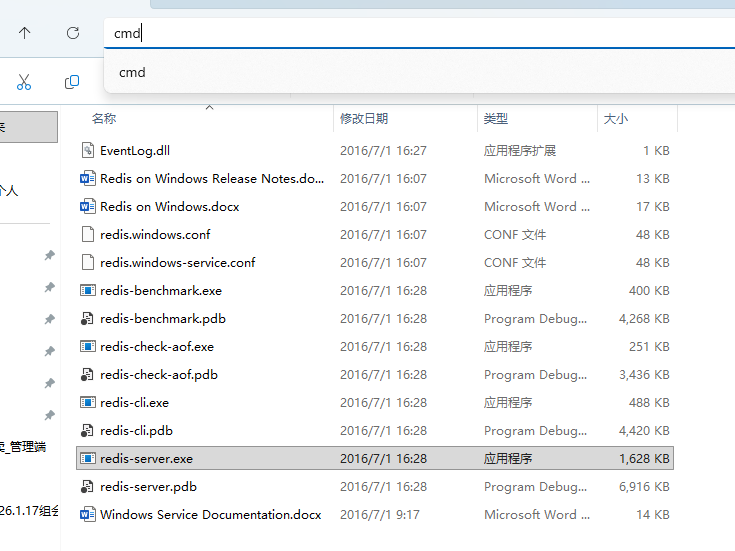Viewport: 735px width, 551px height.
Task: Sort by the 大小 column header
Action: tap(615, 119)
